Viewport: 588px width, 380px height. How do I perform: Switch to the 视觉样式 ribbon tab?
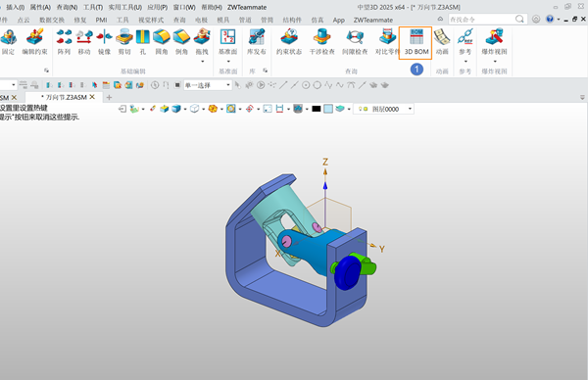point(151,20)
